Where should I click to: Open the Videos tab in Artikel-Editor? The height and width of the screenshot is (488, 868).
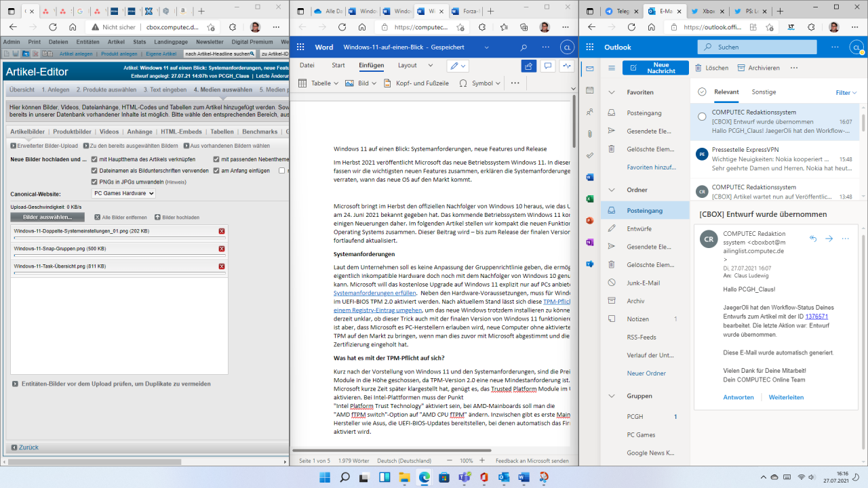[x=109, y=131]
